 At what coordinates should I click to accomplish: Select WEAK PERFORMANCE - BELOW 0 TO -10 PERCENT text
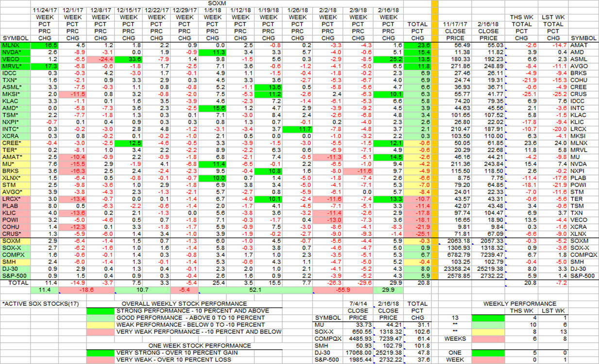point(191,325)
